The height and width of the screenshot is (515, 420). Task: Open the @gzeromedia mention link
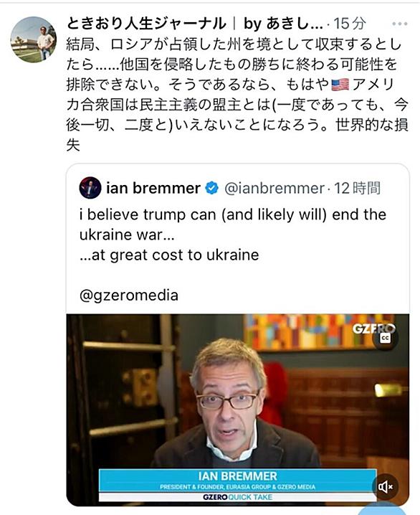tap(129, 296)
